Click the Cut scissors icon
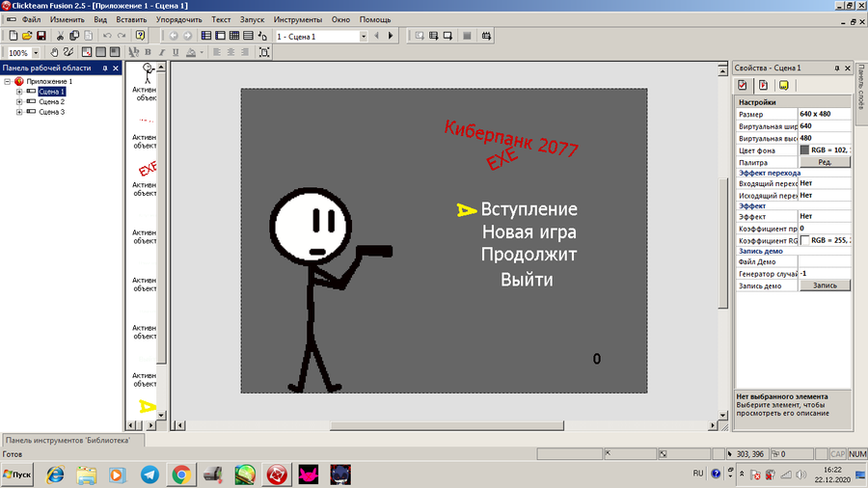This screenshot has height=488, width=868. (60, 36)
